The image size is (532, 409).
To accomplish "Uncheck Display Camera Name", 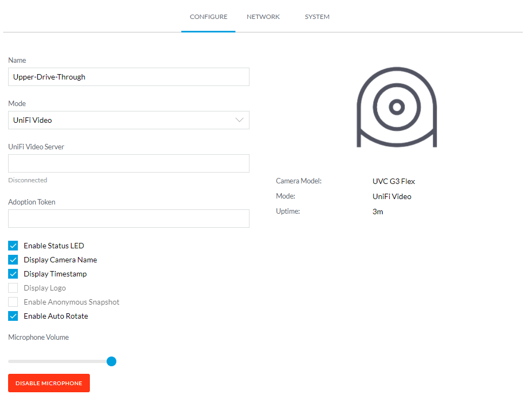I will [13, 260].
